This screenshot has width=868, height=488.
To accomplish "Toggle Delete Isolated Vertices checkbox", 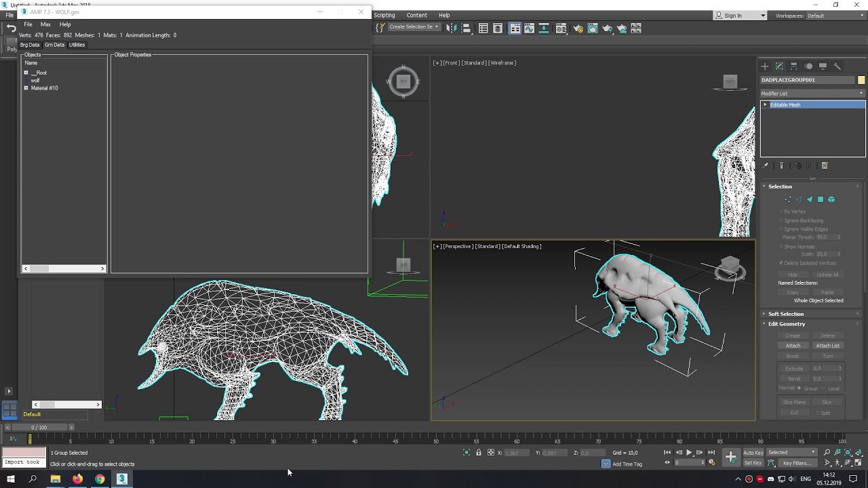I will coord(781,263).
